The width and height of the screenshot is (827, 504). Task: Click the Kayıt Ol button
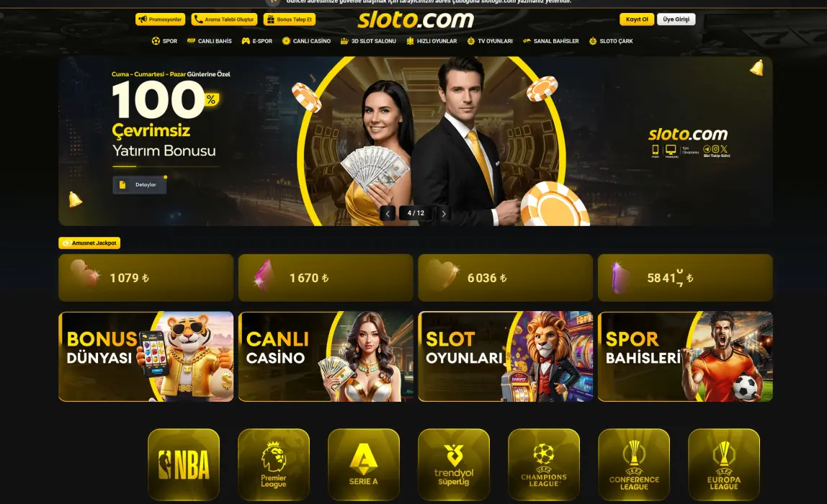637,19
